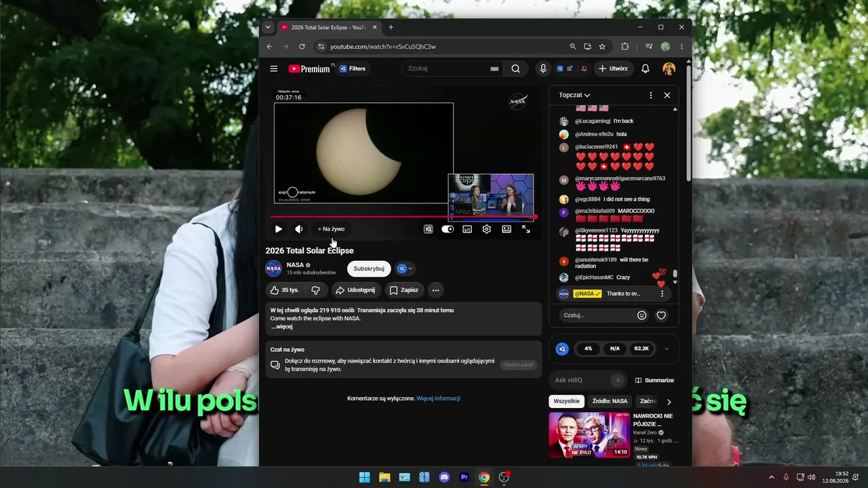The image size is (868, 488).
Task: Open Discord from the taskbar
Action: tap(444, 477)
